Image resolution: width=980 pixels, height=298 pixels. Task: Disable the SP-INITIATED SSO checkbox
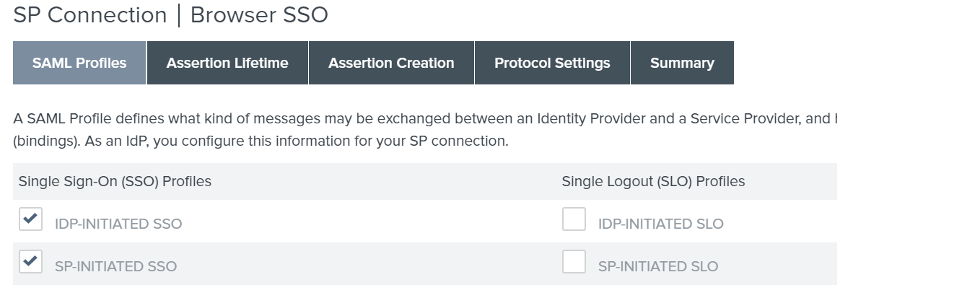coord(31,262)
